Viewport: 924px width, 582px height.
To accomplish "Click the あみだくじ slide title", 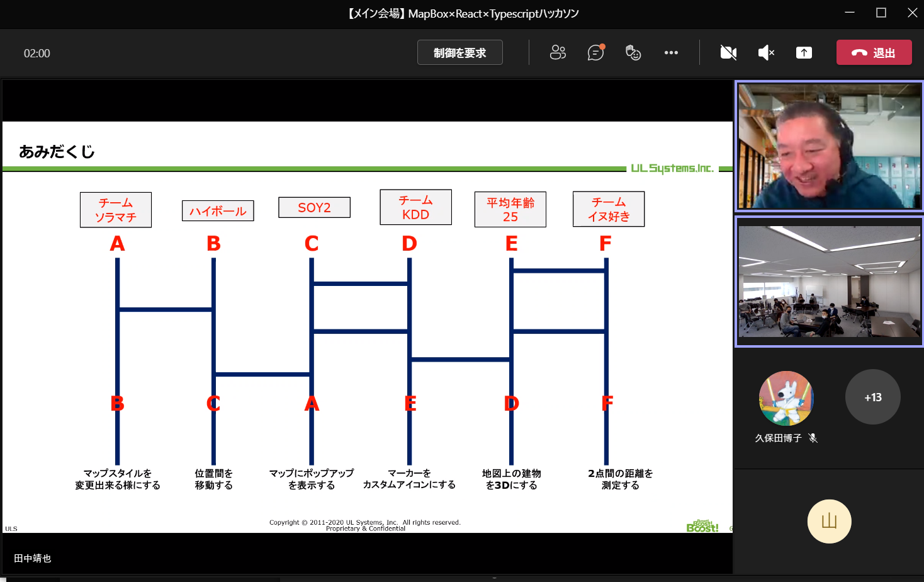I will (57, 151).
